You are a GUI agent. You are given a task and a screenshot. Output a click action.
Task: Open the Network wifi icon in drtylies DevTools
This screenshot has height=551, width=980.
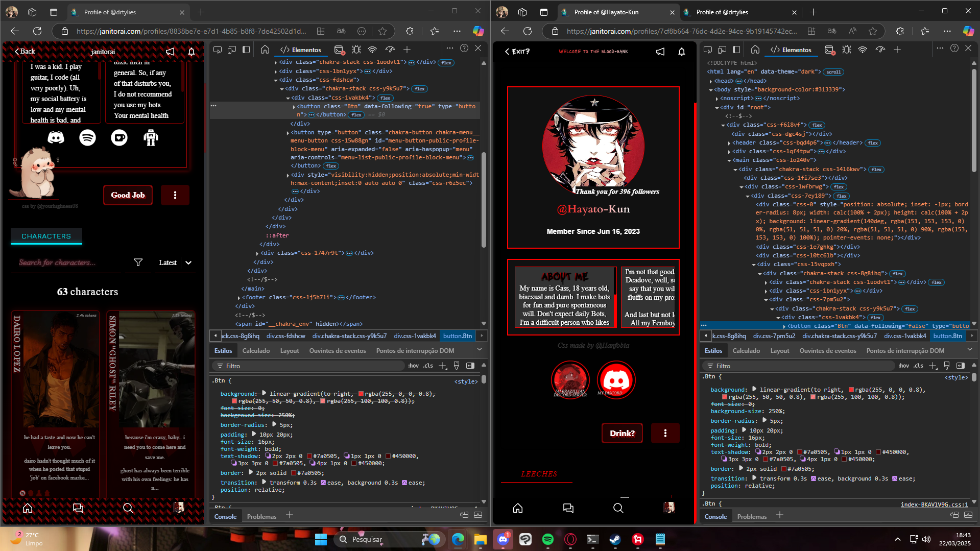(x=372, y=50)
